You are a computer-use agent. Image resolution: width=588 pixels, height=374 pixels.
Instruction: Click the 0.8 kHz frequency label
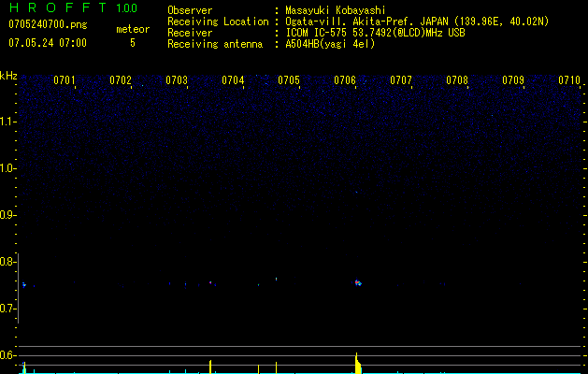tap(7, 262)
